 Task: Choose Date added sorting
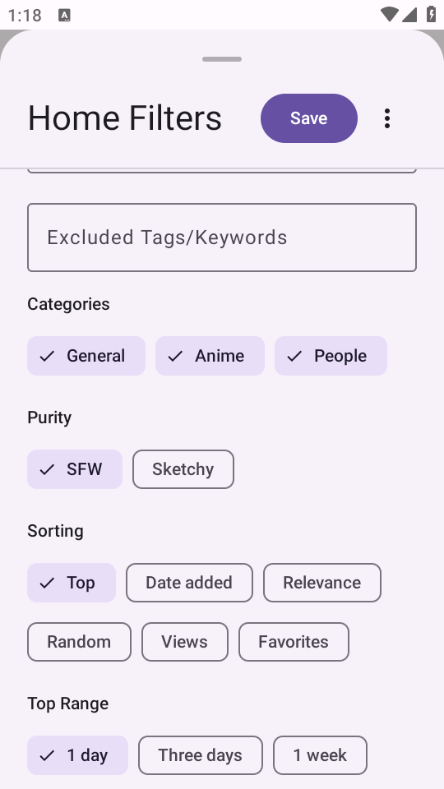click(x=189, y=583)
